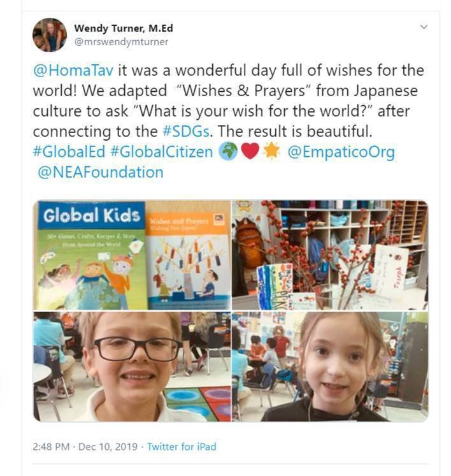Image resolution: width=451 pixels, height=476 pixels.
Task: Open the photo of girl in classroom
Action: [x=330, y=366]
